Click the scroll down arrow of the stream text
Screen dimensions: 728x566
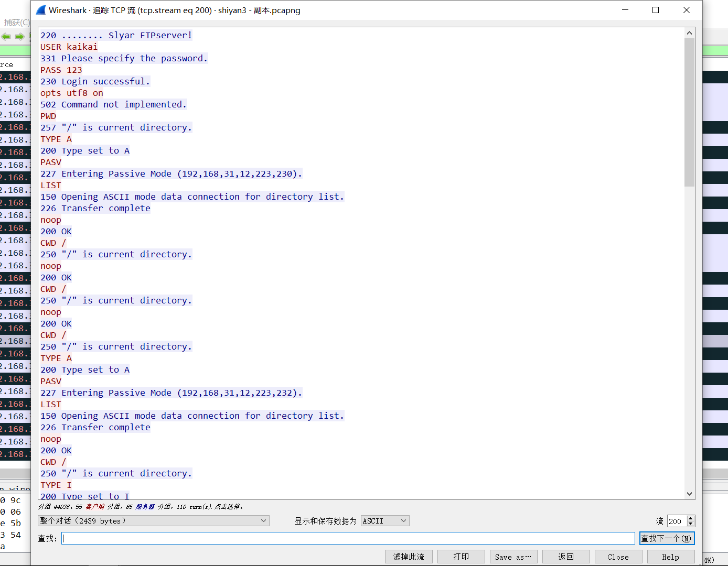click(689, 494)
